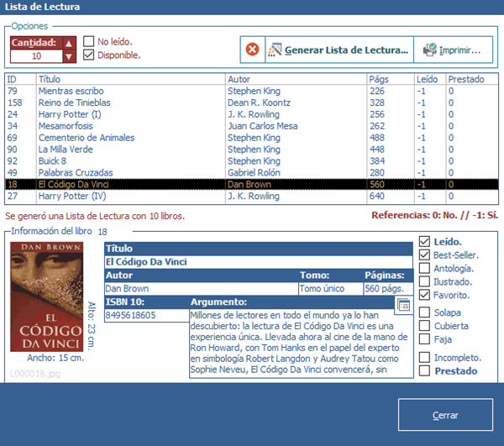The height and width of the screenshot is (446, 504).
Task: Click the Cantidad value field showing 10
Action: coord(36,56)
